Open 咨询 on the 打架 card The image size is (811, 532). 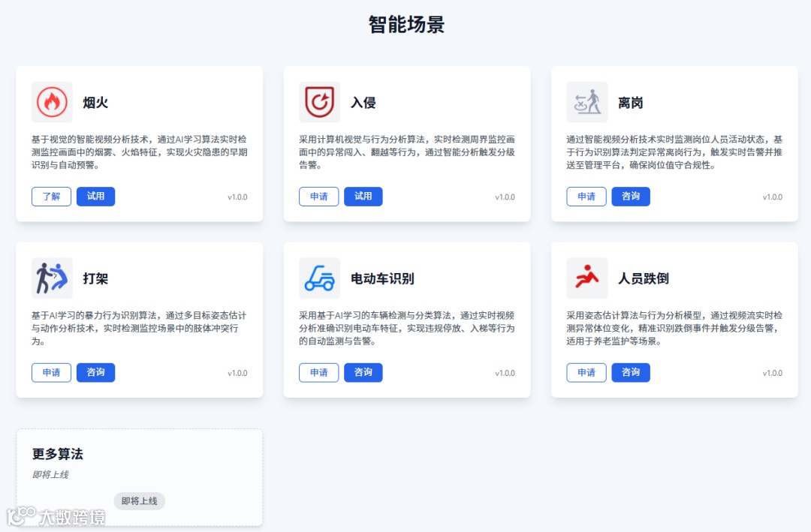coord(95,372)
